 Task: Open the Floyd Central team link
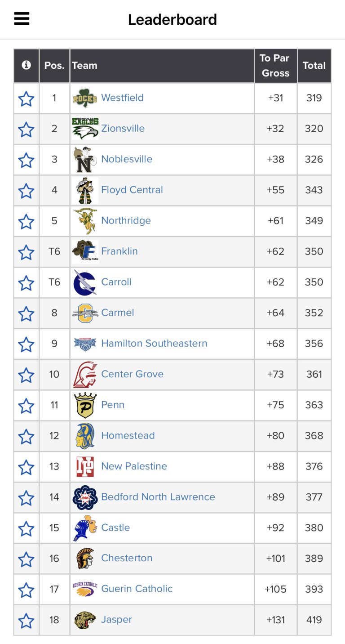click(x=132, y=190)
